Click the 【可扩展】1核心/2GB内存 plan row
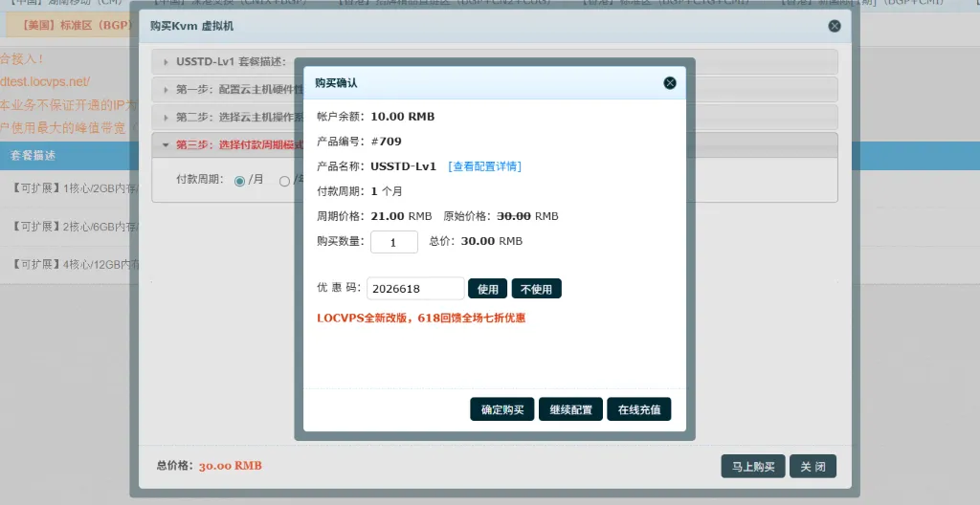The image size is (980, 505). [74, 188]
